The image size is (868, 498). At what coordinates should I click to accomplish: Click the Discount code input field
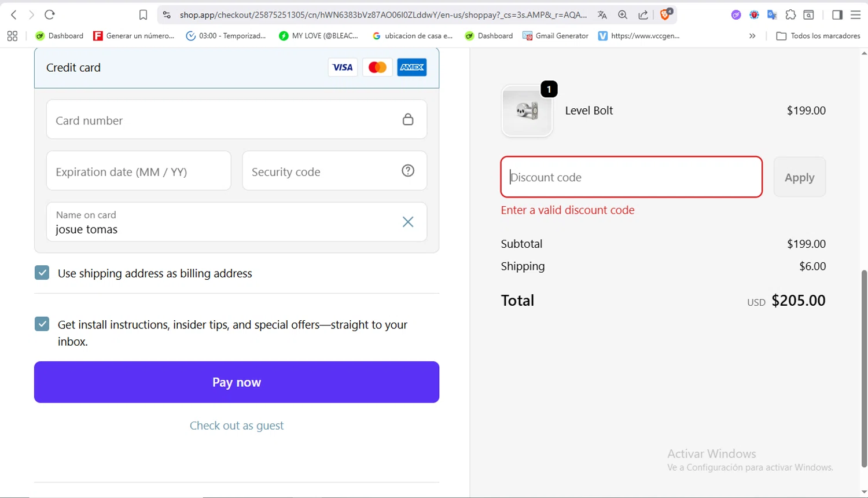[631, 177]
